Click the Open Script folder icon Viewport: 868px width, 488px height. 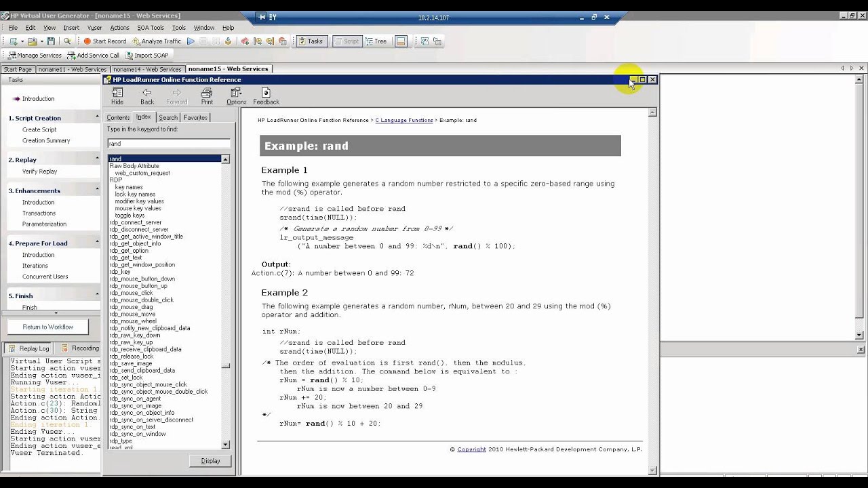click(x=32, y=41)
